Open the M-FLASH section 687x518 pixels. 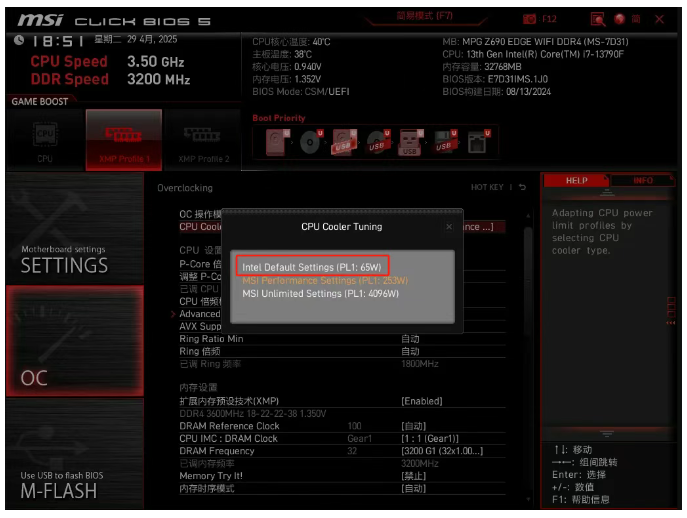pyautogui.click(x=75, y=453)
